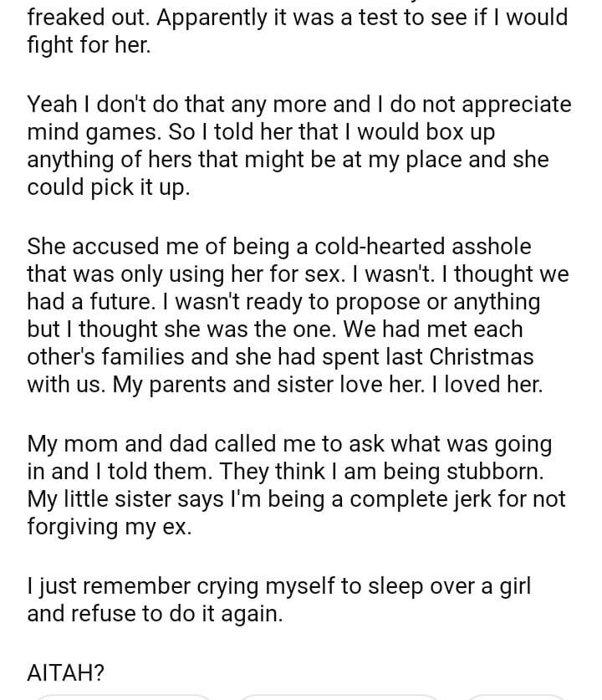Image resolution: width=602 pixels, height=700 pixels.
Task: Click the 'crying myself to sleep' paragraph
Action: [278, 600]
